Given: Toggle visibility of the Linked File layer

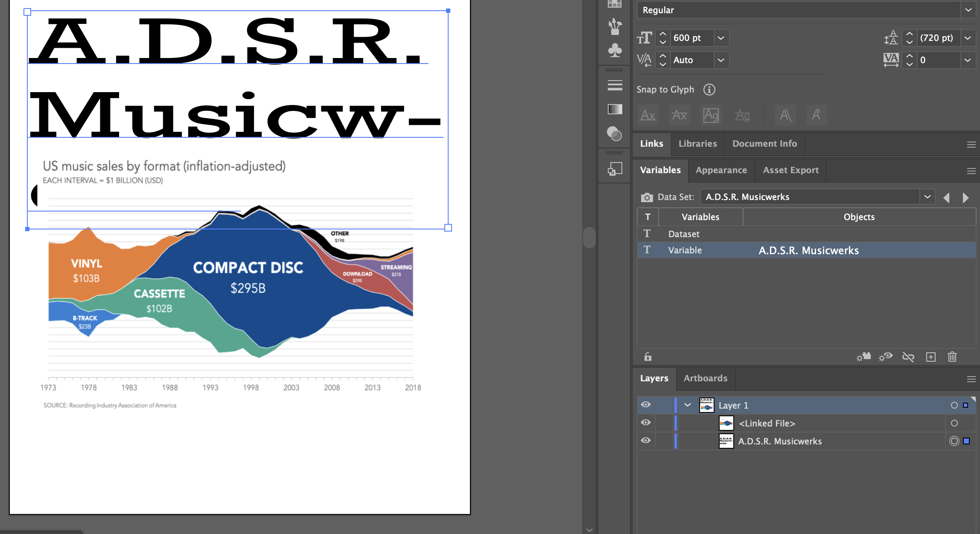Looking at the screenshot, I should (x=646, y=423).
